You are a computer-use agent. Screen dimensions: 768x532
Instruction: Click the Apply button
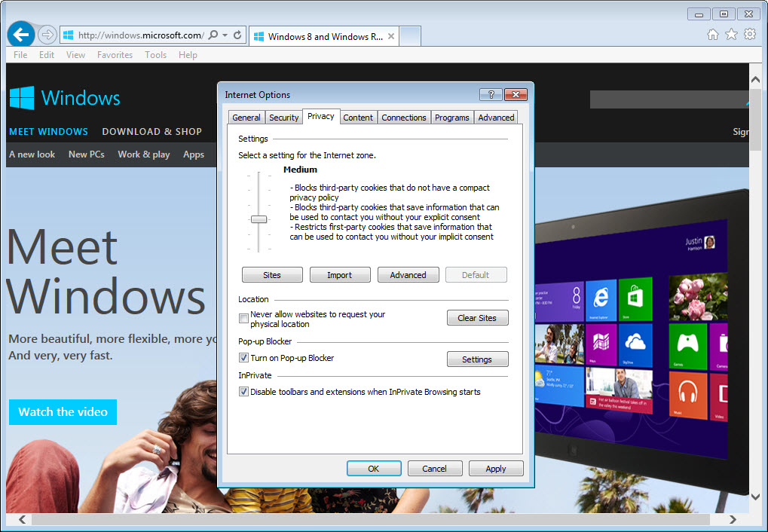[x=496, y=468]
